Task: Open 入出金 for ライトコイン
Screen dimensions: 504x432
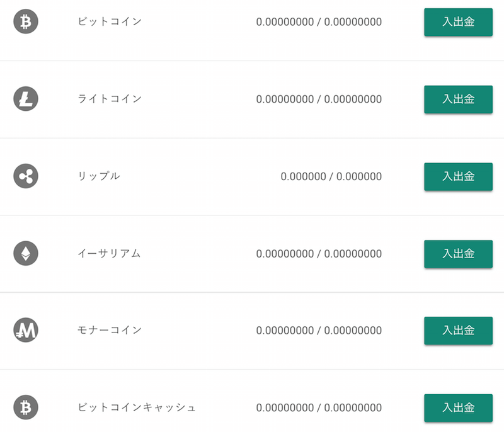Action: coord(459,99)
